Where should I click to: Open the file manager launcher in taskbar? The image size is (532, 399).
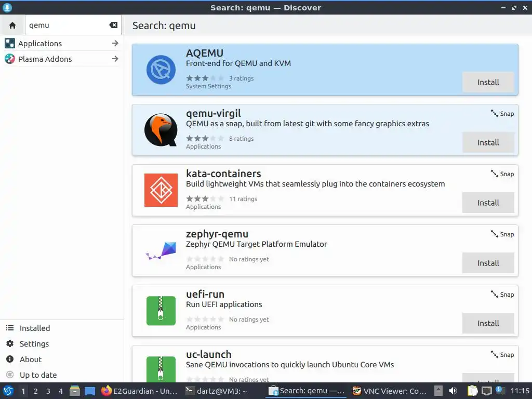pos(75,391)
